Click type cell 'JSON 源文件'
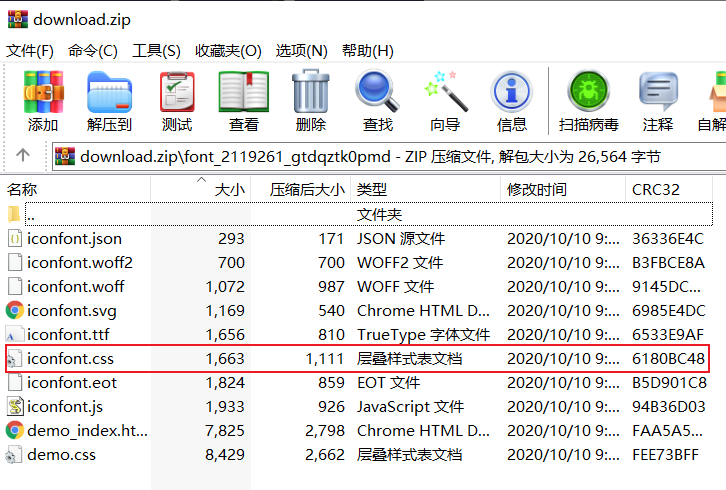726x490 pixels. (x=401, y=239)
